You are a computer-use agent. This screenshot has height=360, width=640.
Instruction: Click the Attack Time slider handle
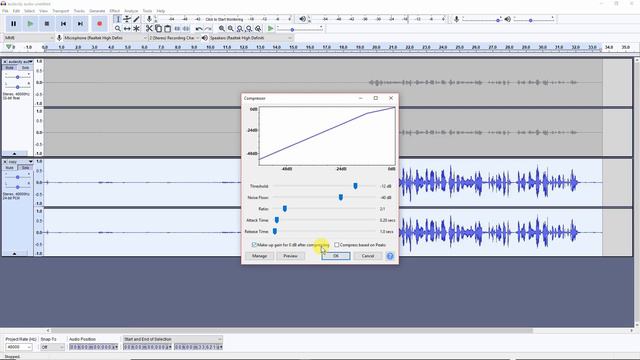point(277,220)
